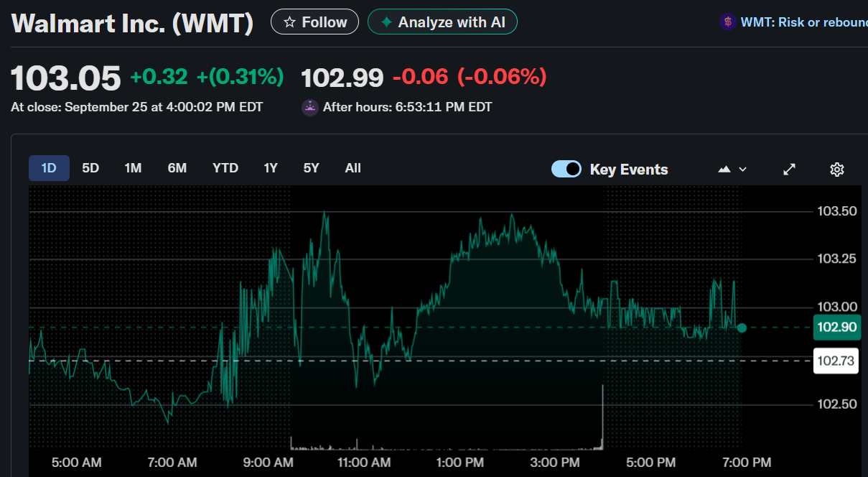This screenshot has width=868, height=477.
Task: Click the closing price 103.05
Action: point(66,78)
